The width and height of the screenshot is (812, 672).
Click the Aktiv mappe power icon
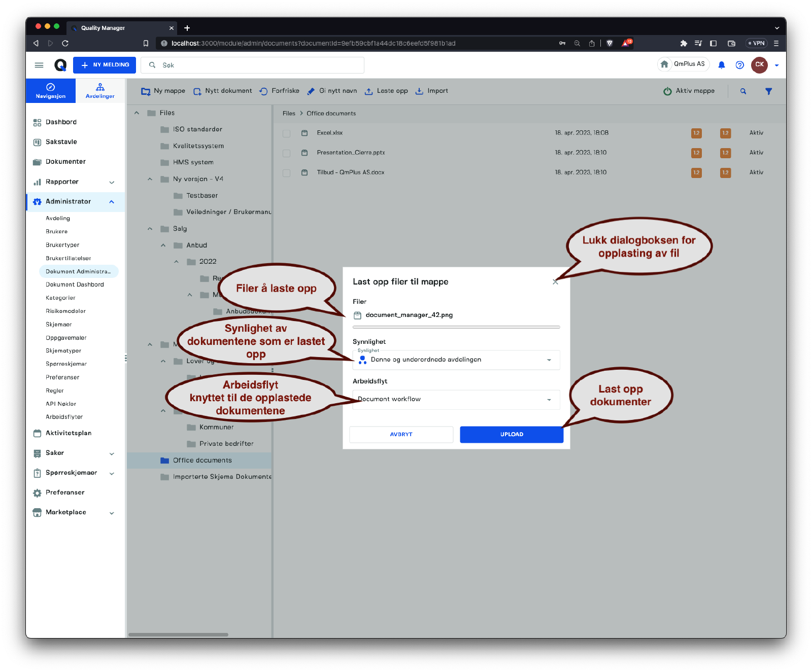667,91
